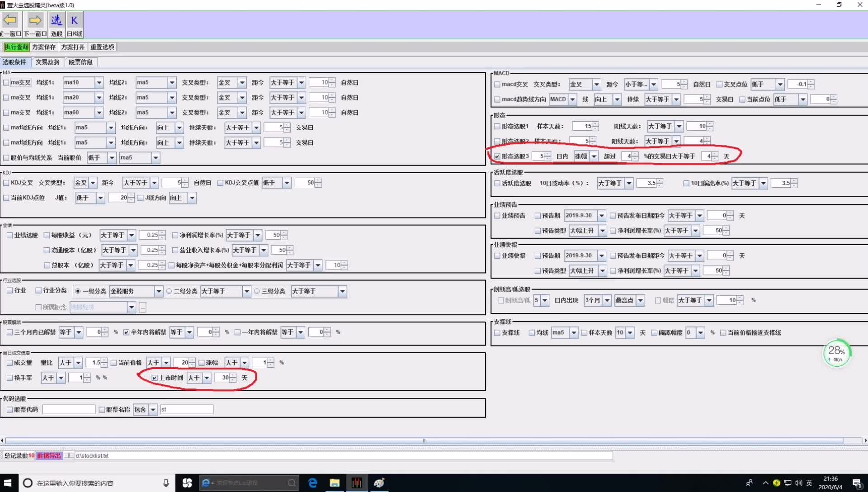868x492 pixels.
Task: Enable the KDJ交叉 checkbox
Action: click(6, 183)
